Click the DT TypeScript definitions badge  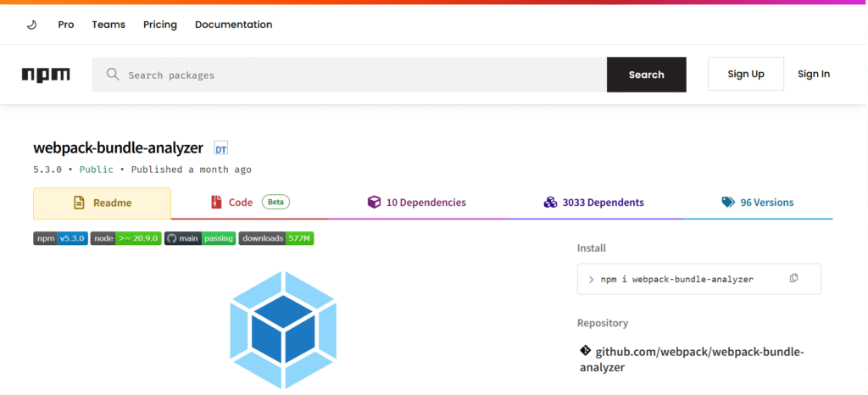[220, 148]
